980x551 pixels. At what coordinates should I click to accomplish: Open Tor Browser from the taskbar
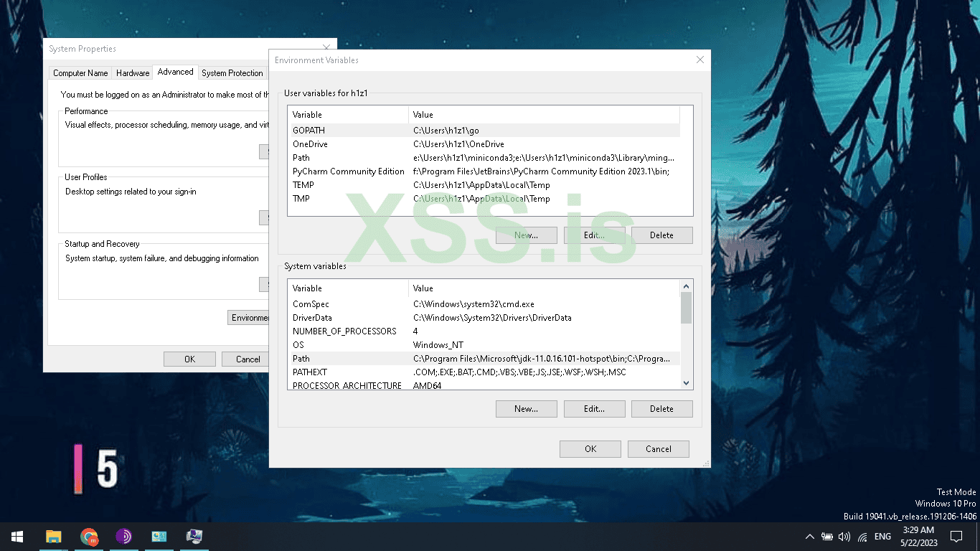tap(123, 537)
